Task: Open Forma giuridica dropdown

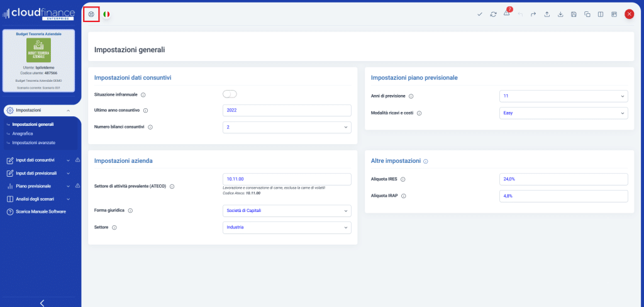Action: pos(287,211)
